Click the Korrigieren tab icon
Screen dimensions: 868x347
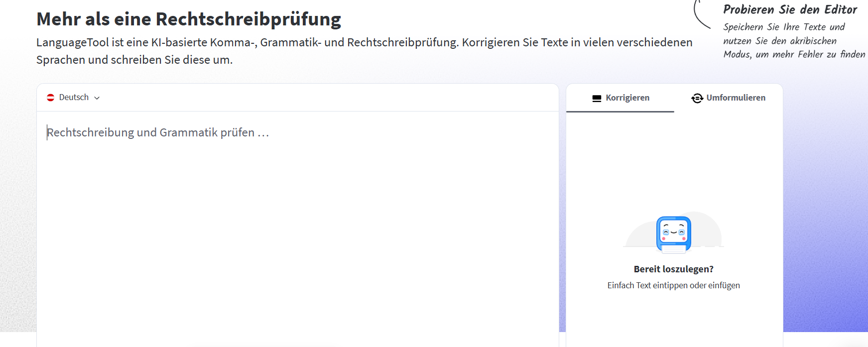coord(597,98)
